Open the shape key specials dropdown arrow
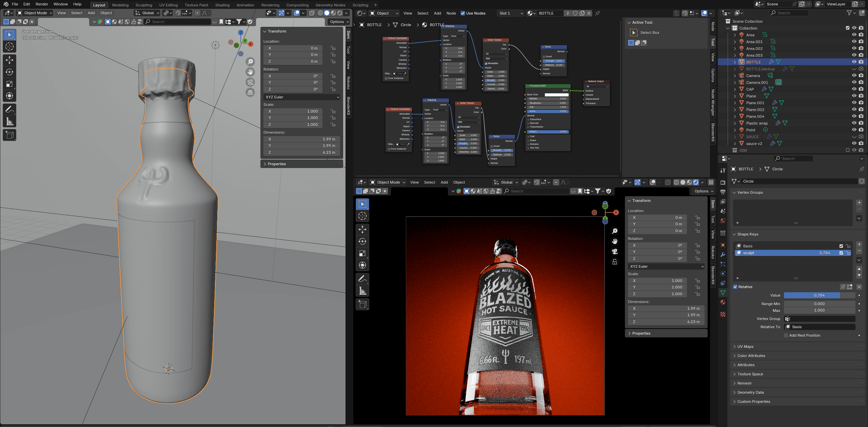This screenshot has height=427, width=868. click(x=859, y=260)
